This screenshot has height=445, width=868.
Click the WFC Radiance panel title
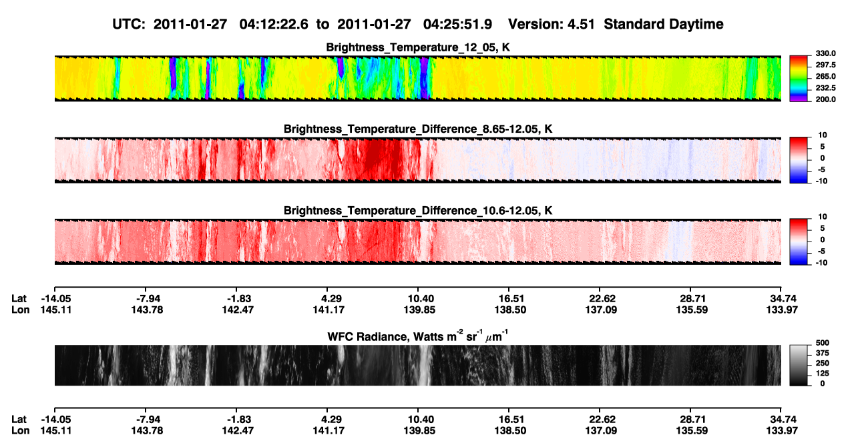click(x=418, y=336)
